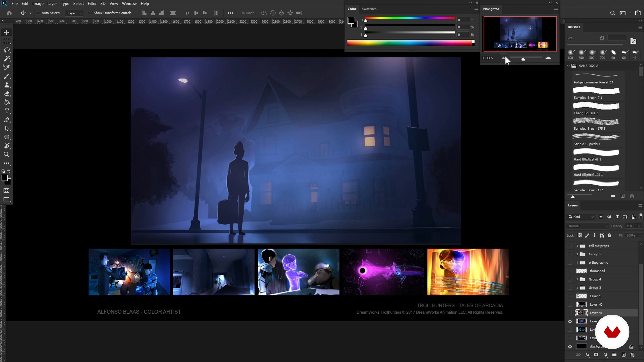The image size is (644, 362).
Task: Create new brush plus button
Action: pos(623,196)
